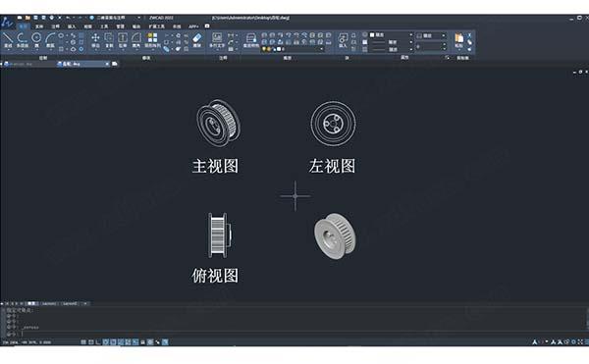Image resolution: width=589 pixels, height=364 pixels.
Task: Expand the Line tool dropdown arrow
Action: coord(8,49)
